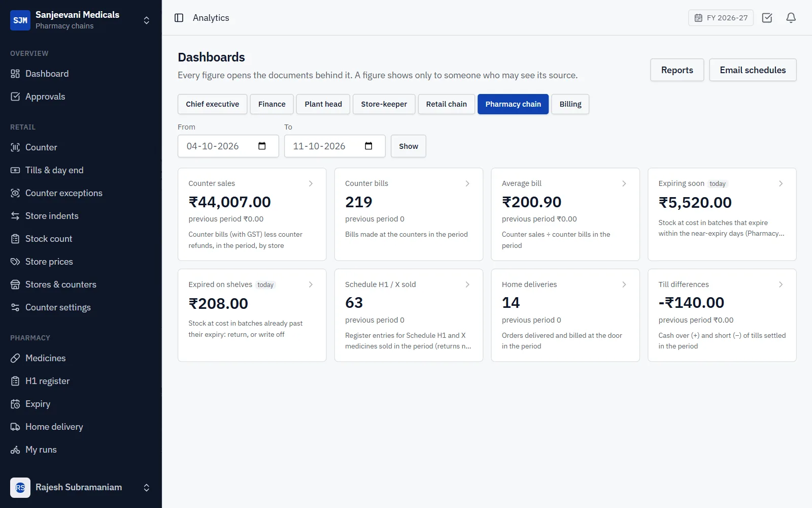The height and width of the screenshot is (508, 812).
Task: Open the Expiry page
Action: pyautogui.click(x=81, y=404)
